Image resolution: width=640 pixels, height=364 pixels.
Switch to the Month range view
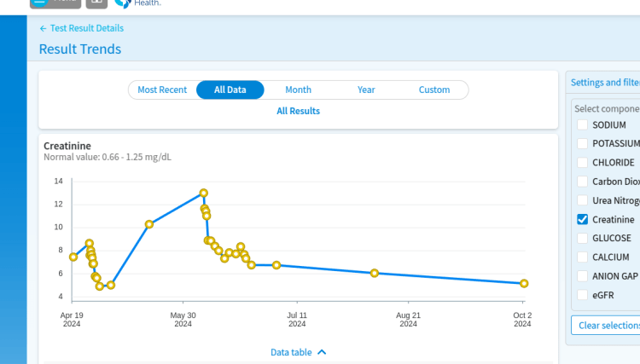click(x=298, y=90)
